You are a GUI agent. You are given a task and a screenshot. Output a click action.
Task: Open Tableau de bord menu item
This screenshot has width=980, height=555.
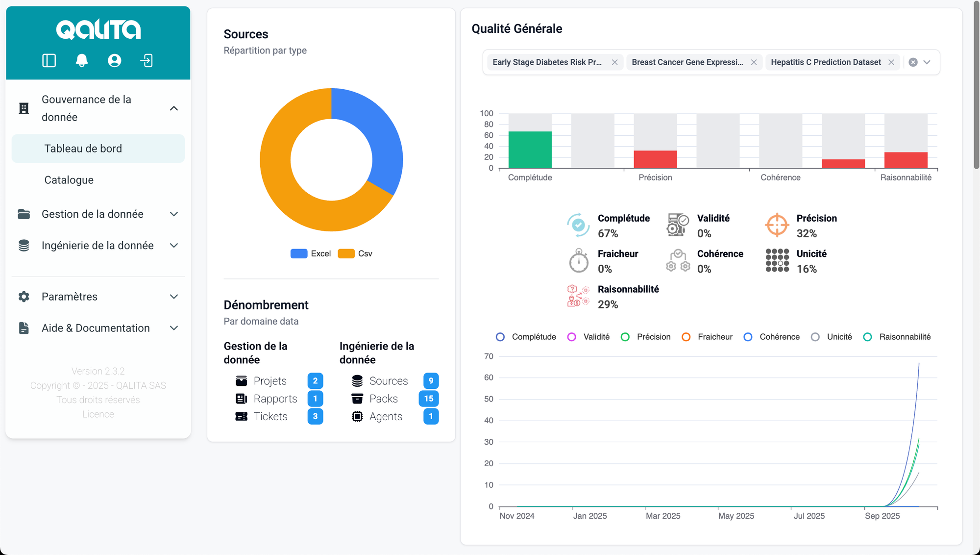(x=83, y=149)
